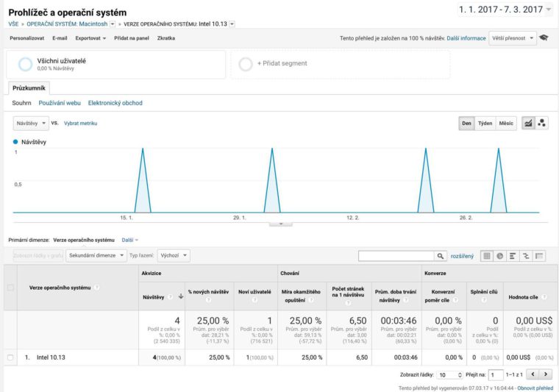Open the graduation cap education icon
Image resolution: width=559 pixels, height=392 pixels.
[544, 38]
